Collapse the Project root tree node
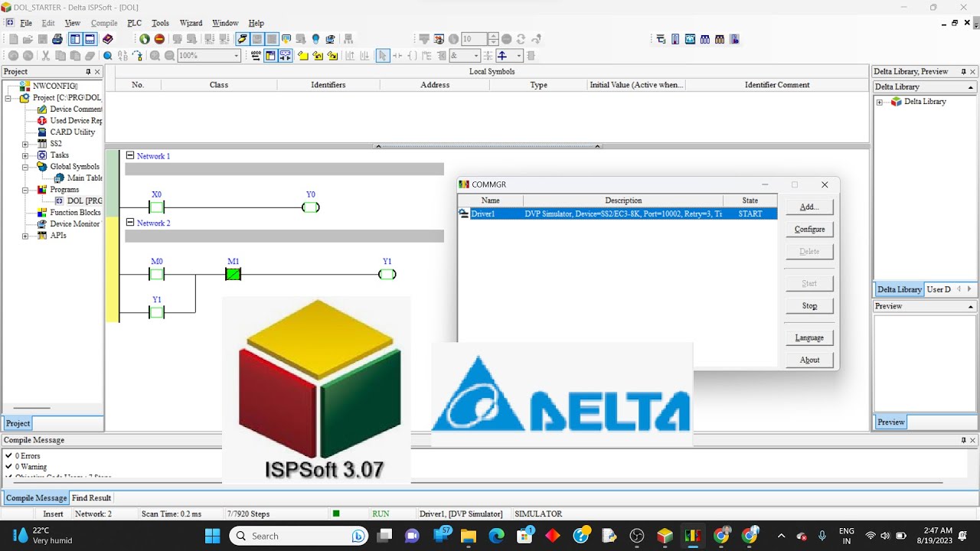Viewport: 980px width, 551px height. tap(8, 98)
